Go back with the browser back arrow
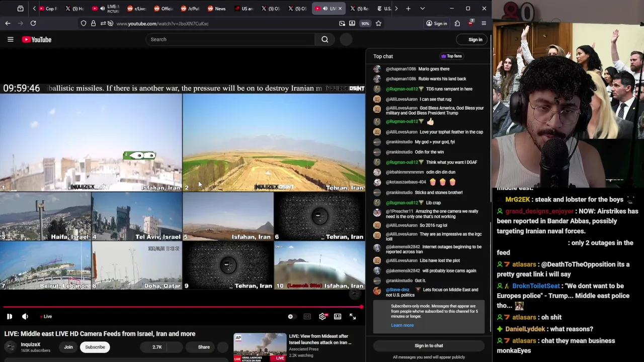 click(x=8, y=23)
